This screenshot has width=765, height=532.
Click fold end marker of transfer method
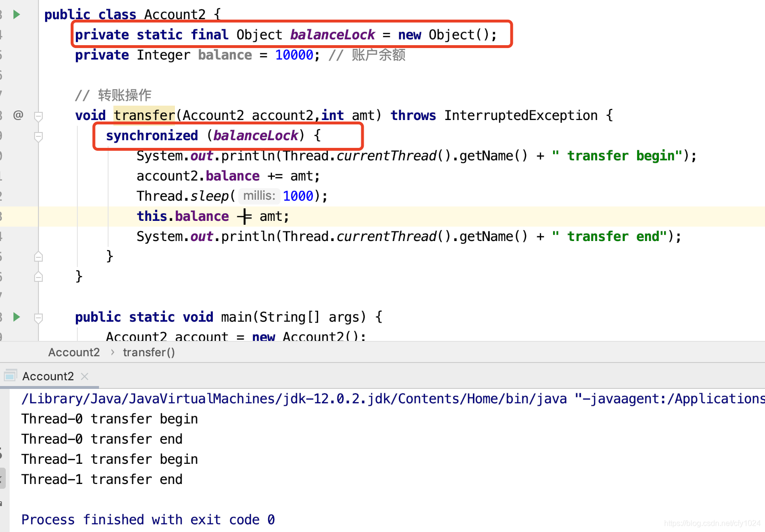38,277
